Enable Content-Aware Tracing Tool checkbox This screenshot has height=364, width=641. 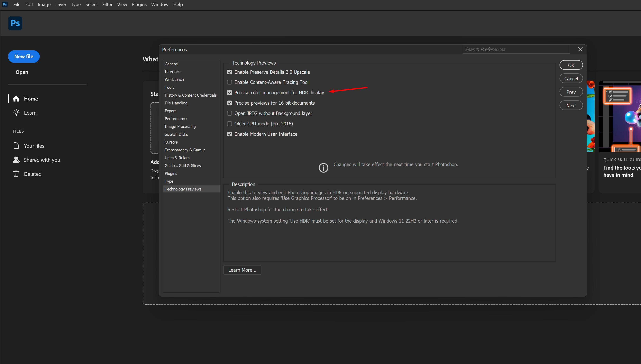click(x=229, y=82)
